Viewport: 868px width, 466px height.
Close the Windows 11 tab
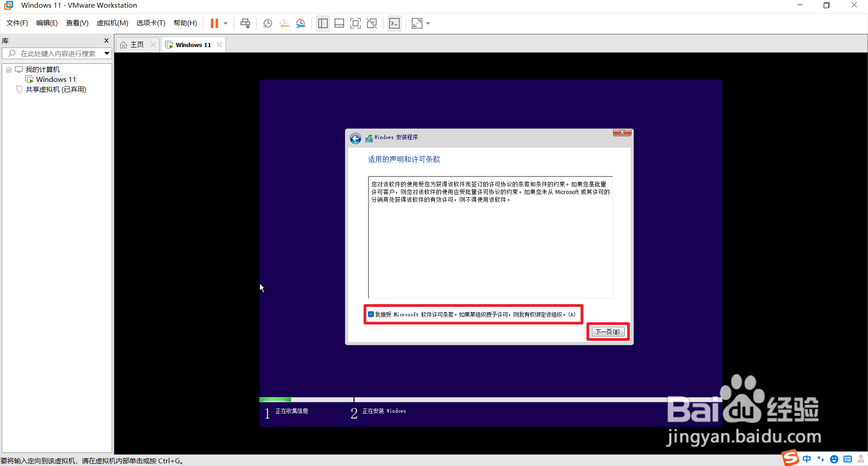pos(219,44)
